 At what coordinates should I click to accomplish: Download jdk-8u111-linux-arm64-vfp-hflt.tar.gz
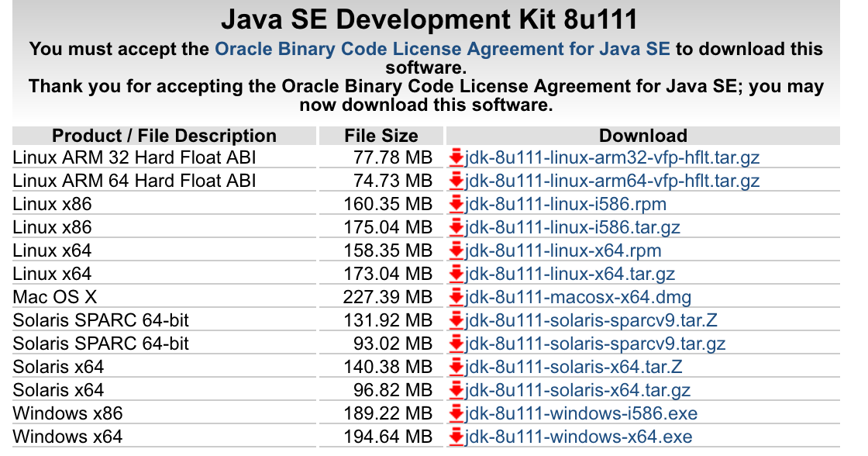(612, 181)
